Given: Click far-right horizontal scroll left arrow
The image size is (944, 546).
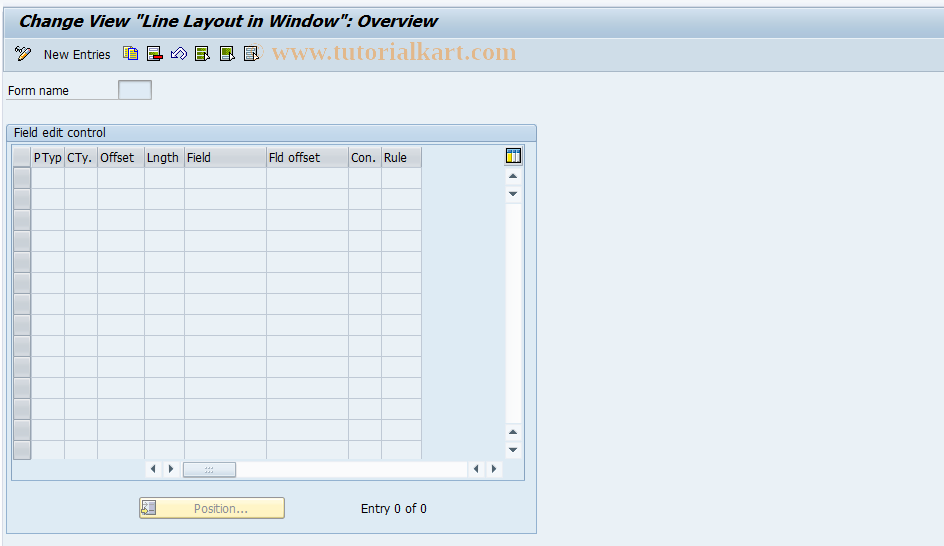Looking at the screenshot, I should pos(476,469).
